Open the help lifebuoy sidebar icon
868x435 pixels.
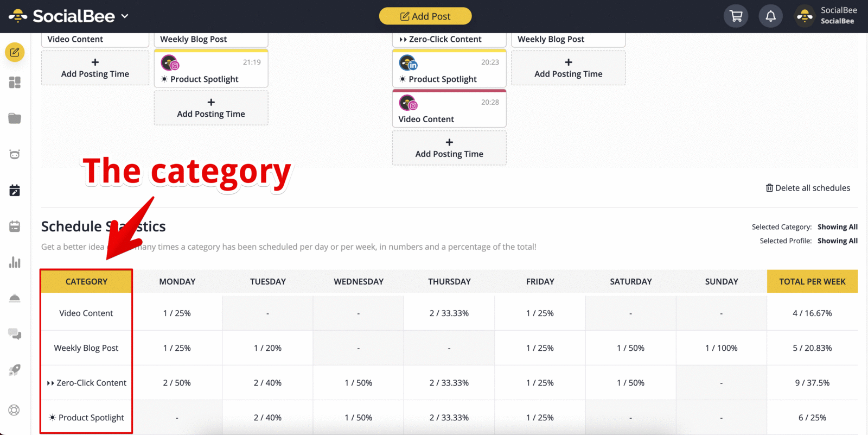coord(15,410)
